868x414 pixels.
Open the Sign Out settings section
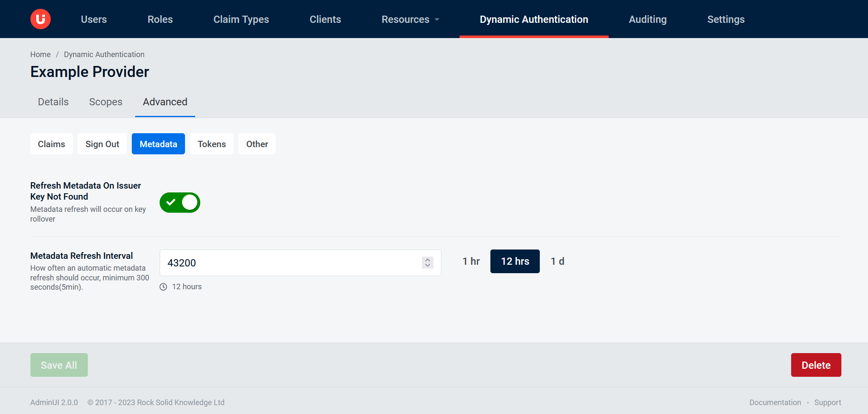[x=102, y=144]
